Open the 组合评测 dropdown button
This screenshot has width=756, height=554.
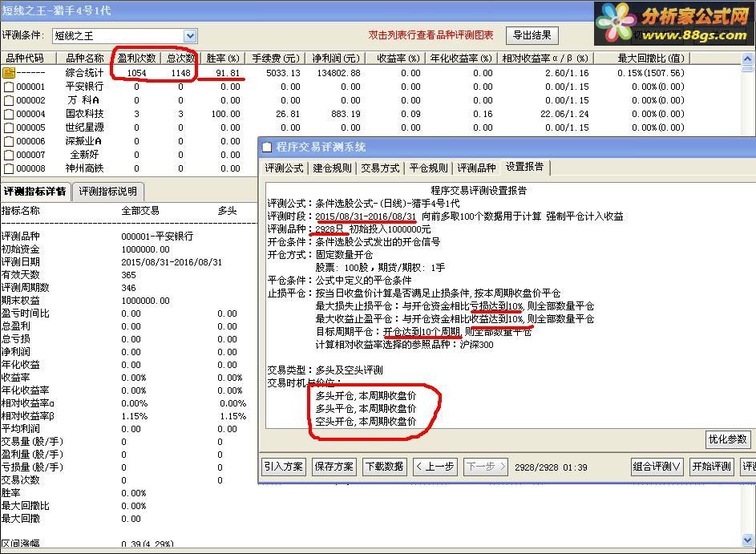pyautogui.click(x=657, y=467)
